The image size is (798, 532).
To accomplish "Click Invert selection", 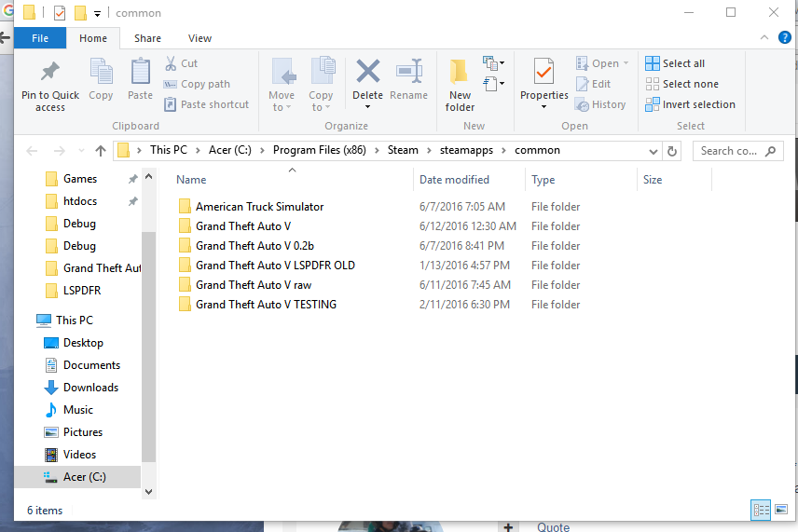I will 690,104.
